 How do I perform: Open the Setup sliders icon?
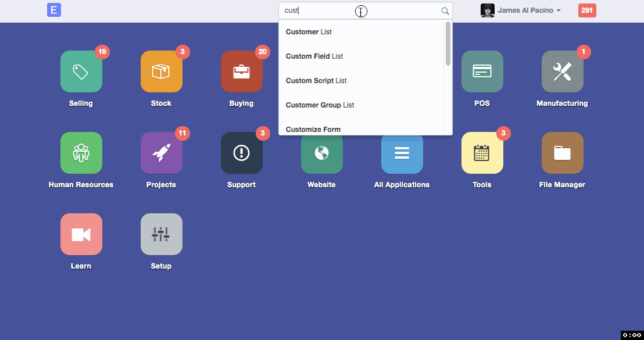pyautogui.click(x=162, y=234)
